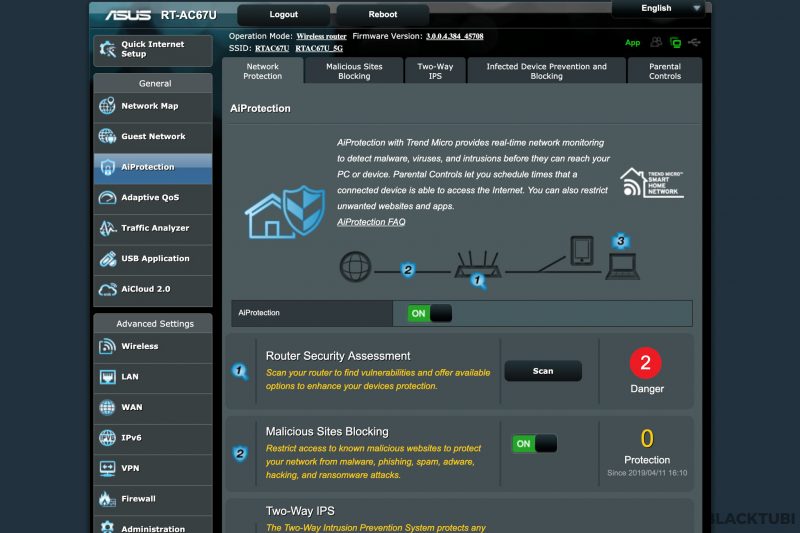Open Infected Device Prevention and Blocking tab
This screenshot has width=800, height=533.
tap(546, 71)
